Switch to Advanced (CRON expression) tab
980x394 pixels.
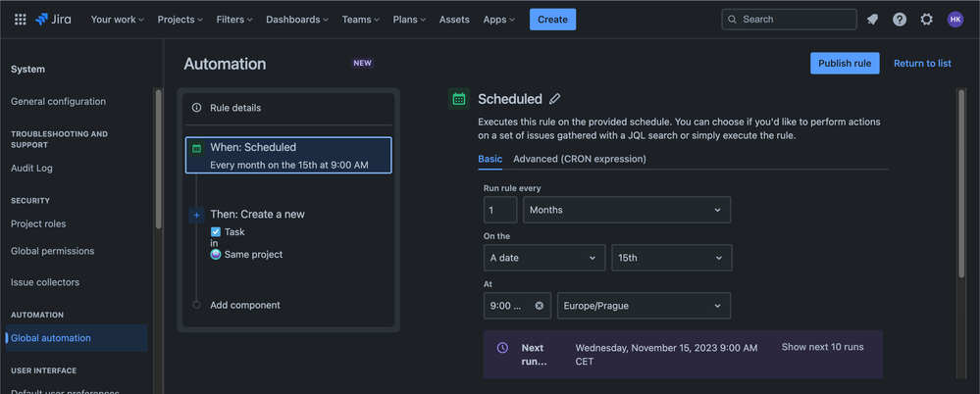tap(580, 159)
